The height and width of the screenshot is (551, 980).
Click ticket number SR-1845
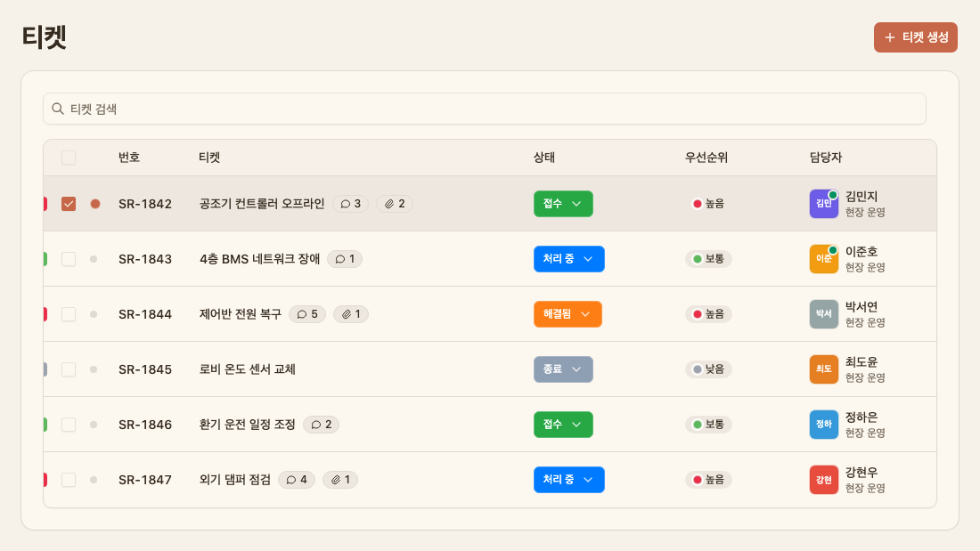click(x=145, y=369)
